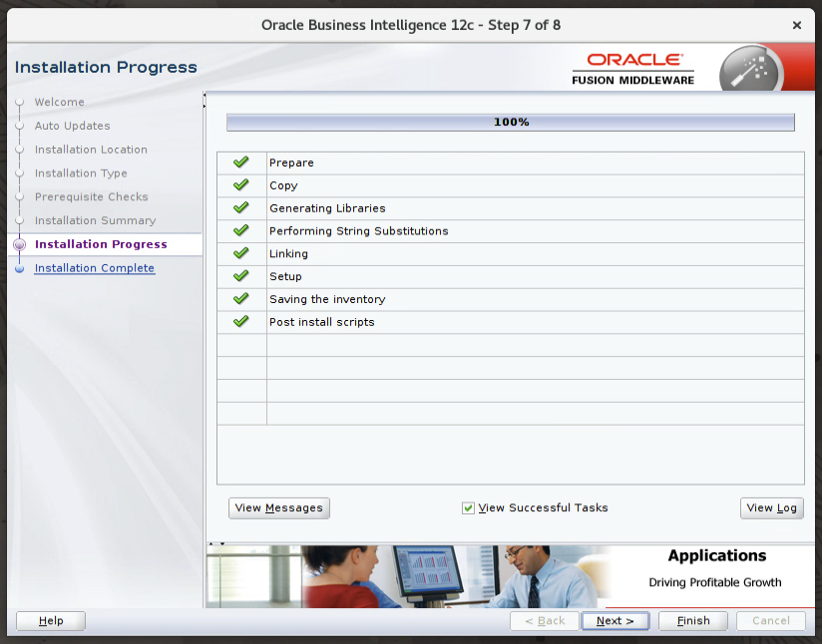
Task: Select Saving the inventory row text
Action: [x=327, y=299]
